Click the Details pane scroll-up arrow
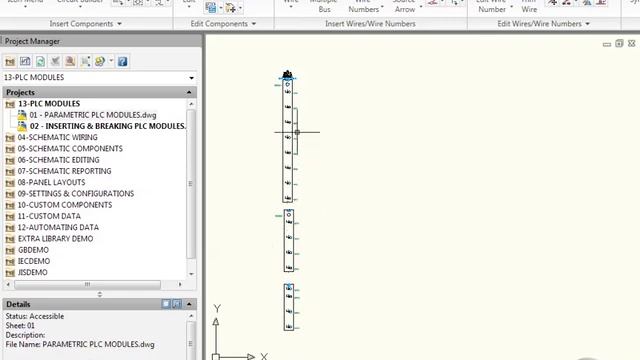640x360 pixels. 191,316
